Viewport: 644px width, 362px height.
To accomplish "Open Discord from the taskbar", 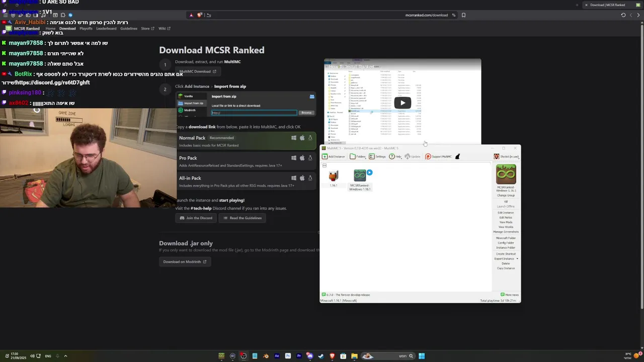I will [310, 356].
